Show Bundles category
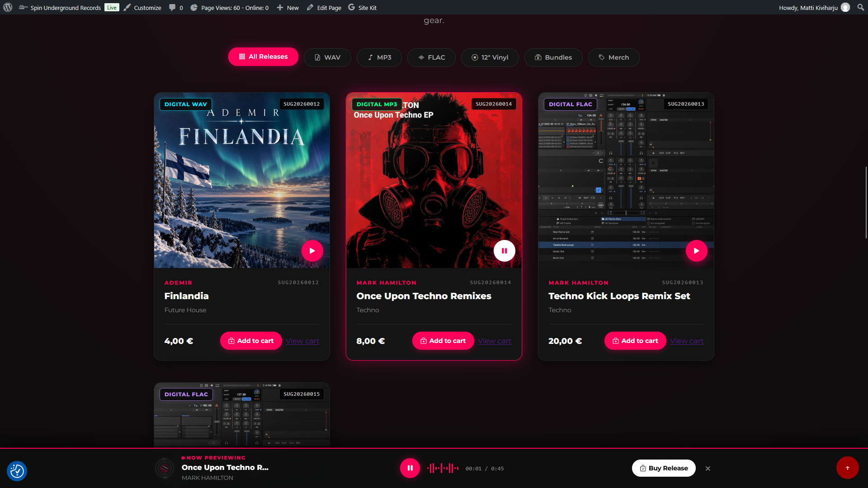The width and height of the screenshot is (868, 488). click(x=553, y=57)
